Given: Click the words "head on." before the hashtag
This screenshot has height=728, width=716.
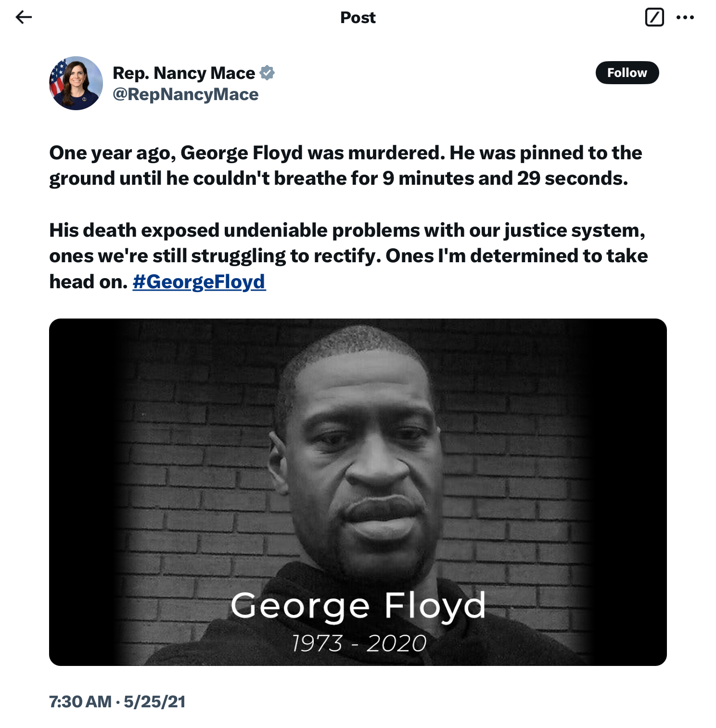Looking at the screenshot, I should pyautogui.click(x=88, y=281).
